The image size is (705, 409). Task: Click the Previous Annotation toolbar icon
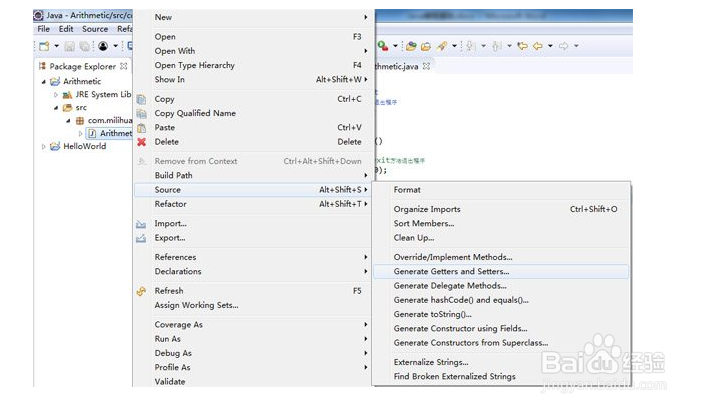[x=496, y=46]
